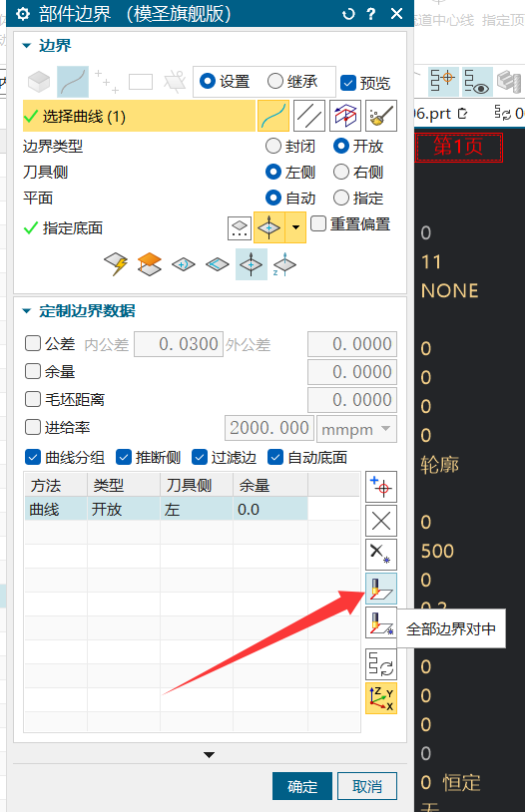Click the orange layered plane icon
The image size is (525, 812).
tap(150, 264)
